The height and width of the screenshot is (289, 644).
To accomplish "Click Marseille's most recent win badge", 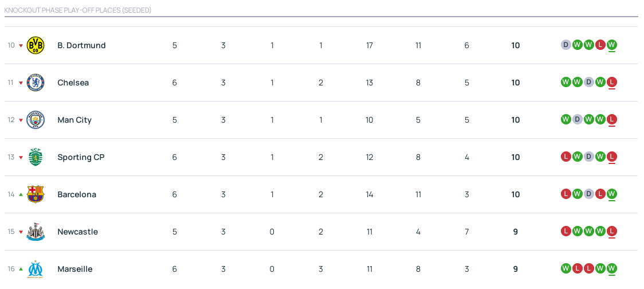I will click(612, 268).
